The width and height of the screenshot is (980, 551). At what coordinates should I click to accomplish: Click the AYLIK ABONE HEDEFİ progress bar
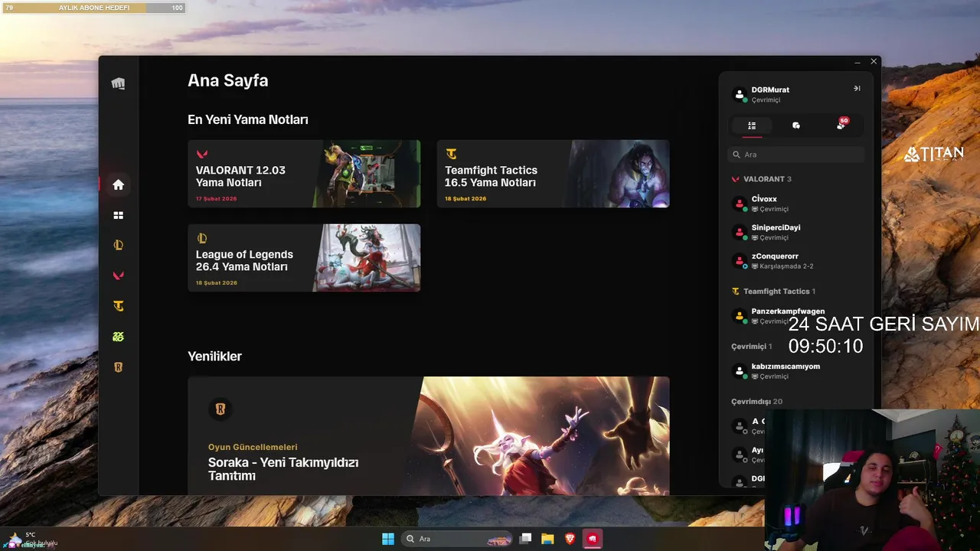click(93, 8)
